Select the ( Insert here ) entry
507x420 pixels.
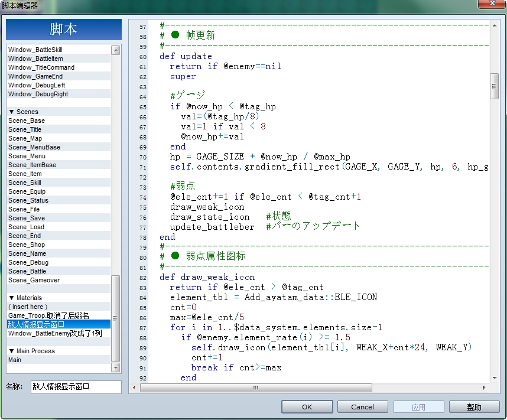[58, 307]
